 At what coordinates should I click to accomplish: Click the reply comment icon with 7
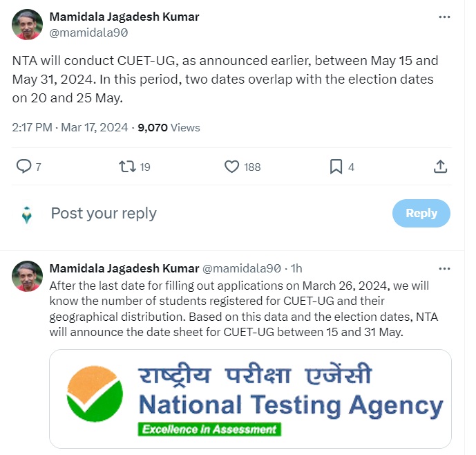[x=24, y=167]
